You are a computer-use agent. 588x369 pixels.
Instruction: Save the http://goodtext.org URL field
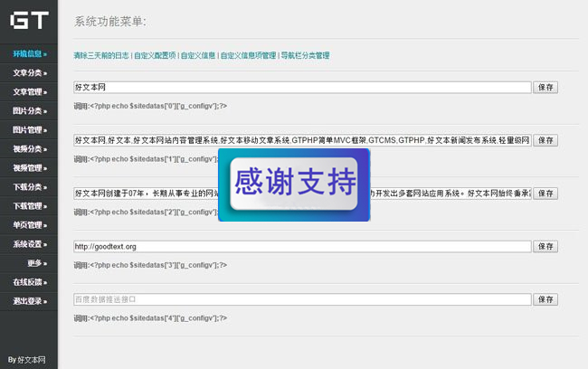pos(545,246)
